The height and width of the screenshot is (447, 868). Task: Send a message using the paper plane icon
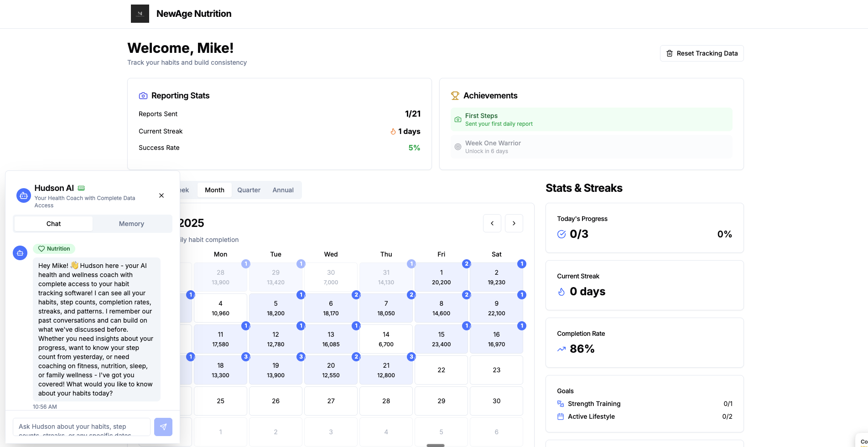point(163,427)
